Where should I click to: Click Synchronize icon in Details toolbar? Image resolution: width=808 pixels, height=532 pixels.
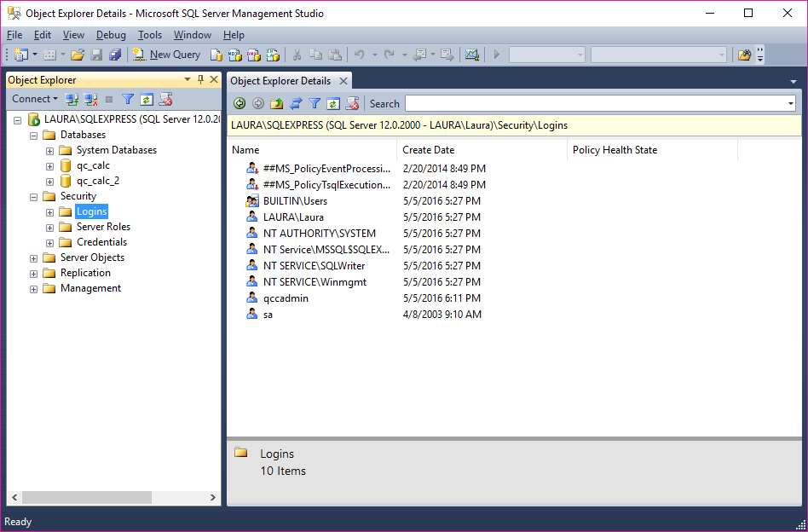tap(296, 103)
